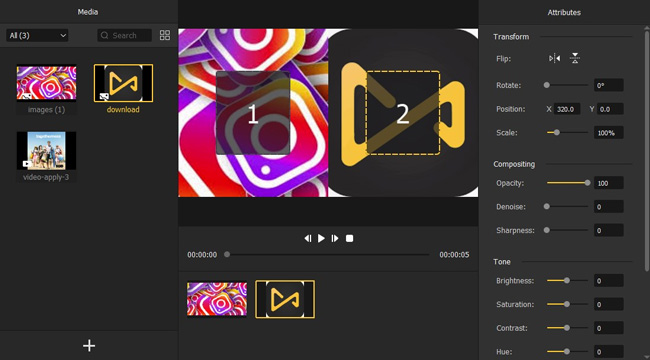This screenshot has height=360, width=650.
Task: Open the Media panel tab
Action: 88,12
